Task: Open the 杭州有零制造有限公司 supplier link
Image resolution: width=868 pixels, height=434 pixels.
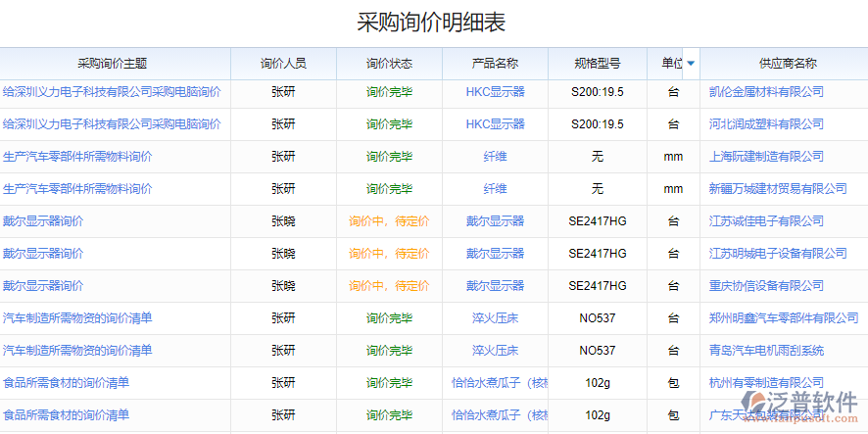Action: [766, 383]
